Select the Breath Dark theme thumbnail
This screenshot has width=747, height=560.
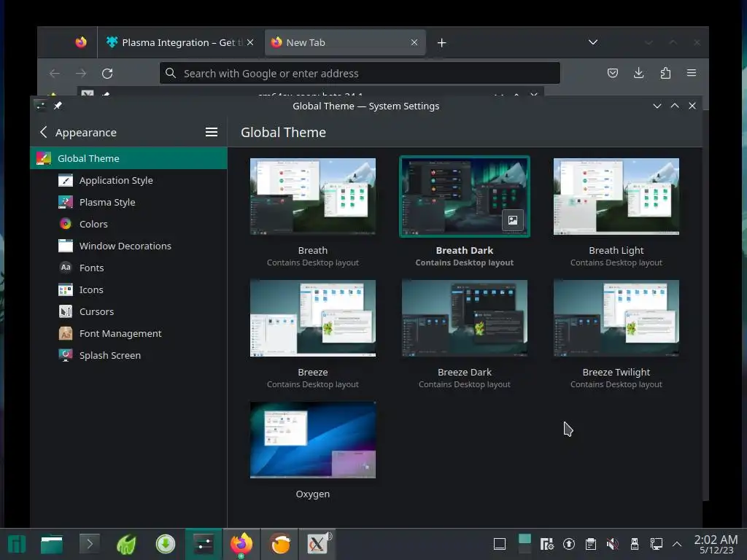point(465,197)
